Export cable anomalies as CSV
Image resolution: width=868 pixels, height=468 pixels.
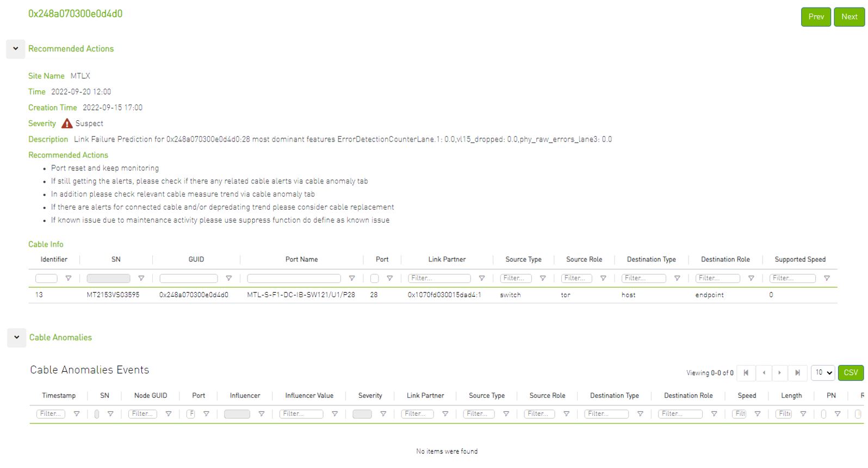851,373
